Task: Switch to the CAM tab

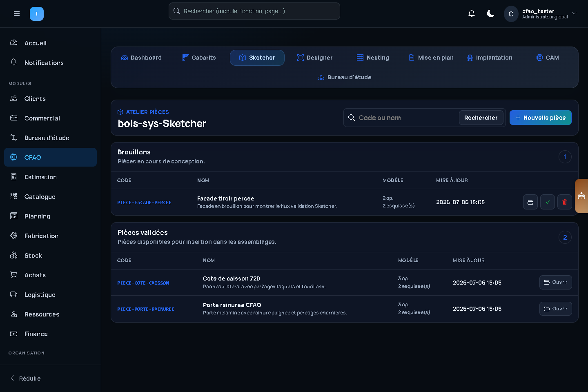Action: point(548,58)
